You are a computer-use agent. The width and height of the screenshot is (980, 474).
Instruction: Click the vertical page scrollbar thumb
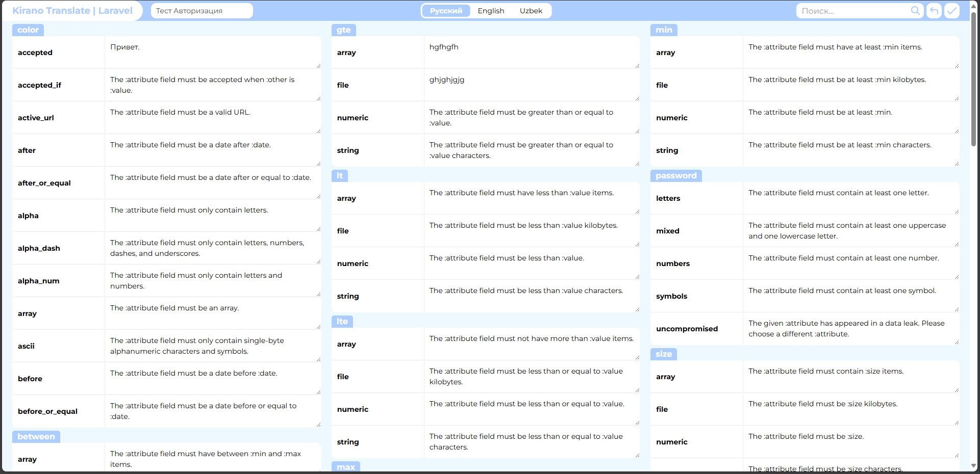coord(974,76)
